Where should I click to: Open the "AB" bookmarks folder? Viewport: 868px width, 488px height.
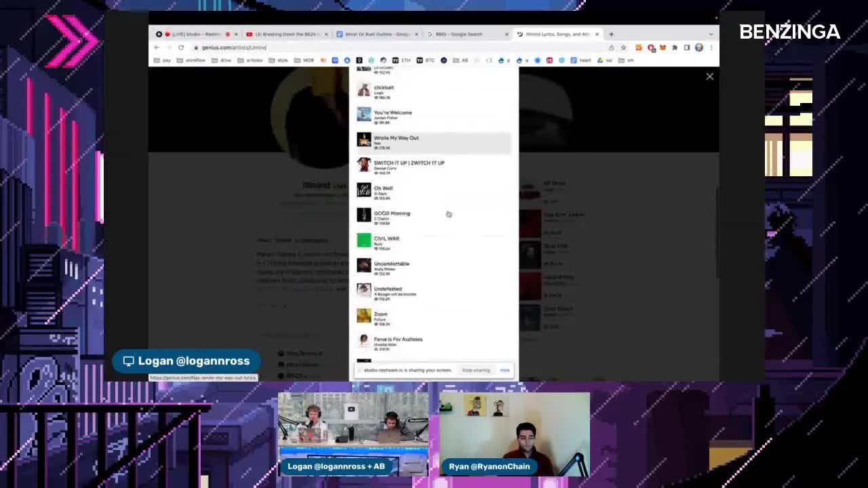(460, 60)
